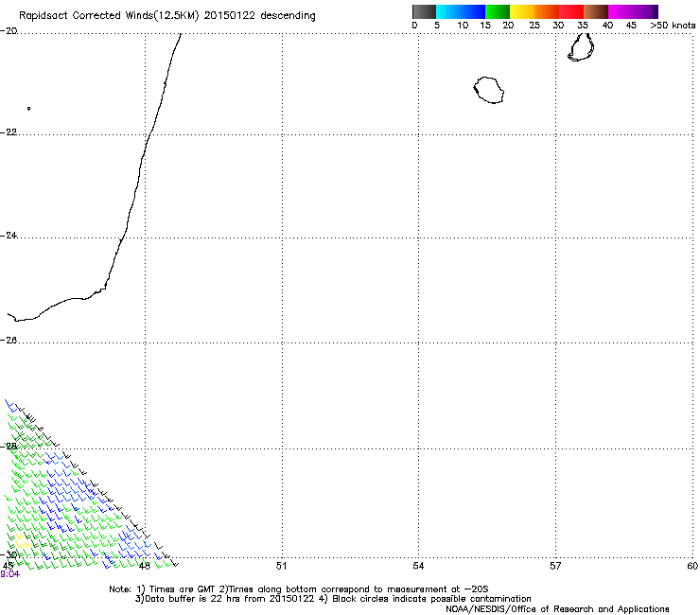
Task: Click the legend tick label 25
Action: pyautogui.click(x=534, y=26)
